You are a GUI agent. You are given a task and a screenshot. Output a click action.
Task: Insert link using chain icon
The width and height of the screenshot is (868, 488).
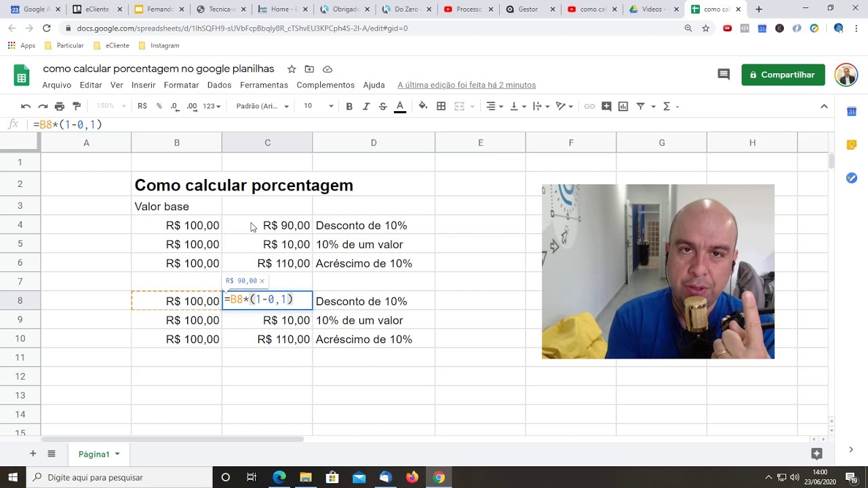(x=589, y=106)
